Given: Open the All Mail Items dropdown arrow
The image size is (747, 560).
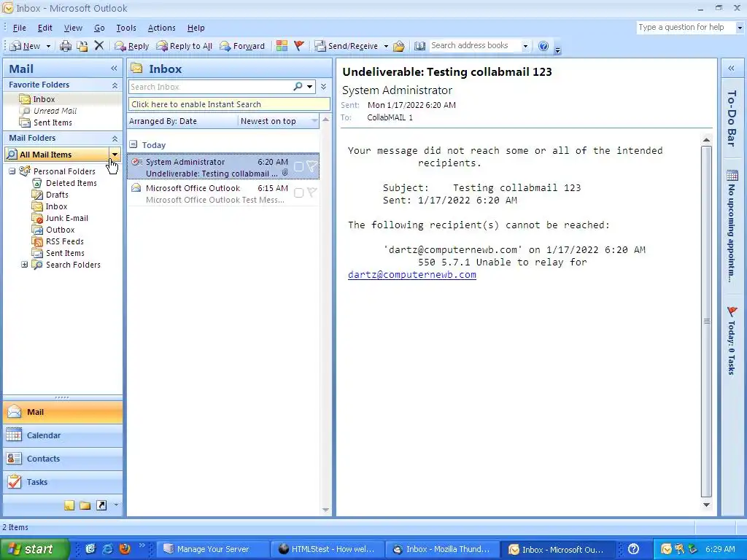Looking at the screenshot, I should [x=115, y=155].
